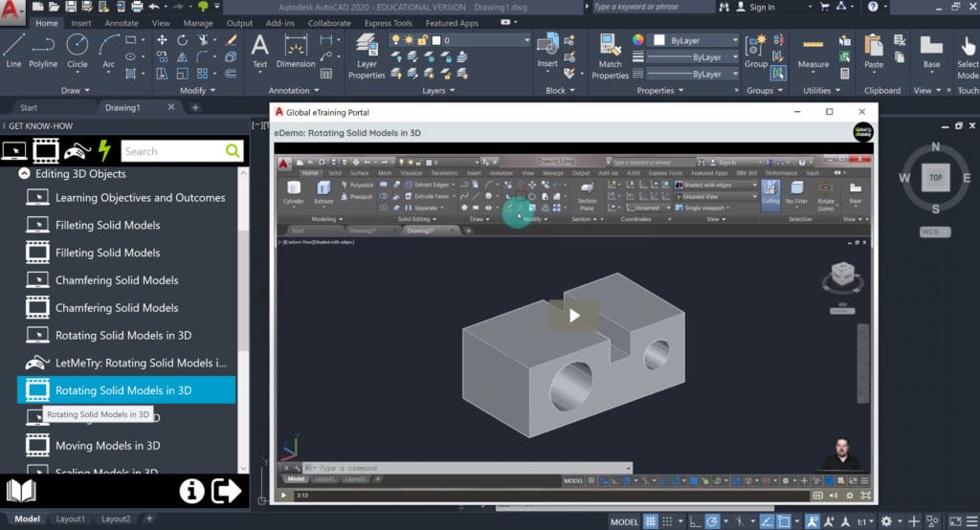
Task: Toggle object snap in status bar
Action: click(783, 521)
